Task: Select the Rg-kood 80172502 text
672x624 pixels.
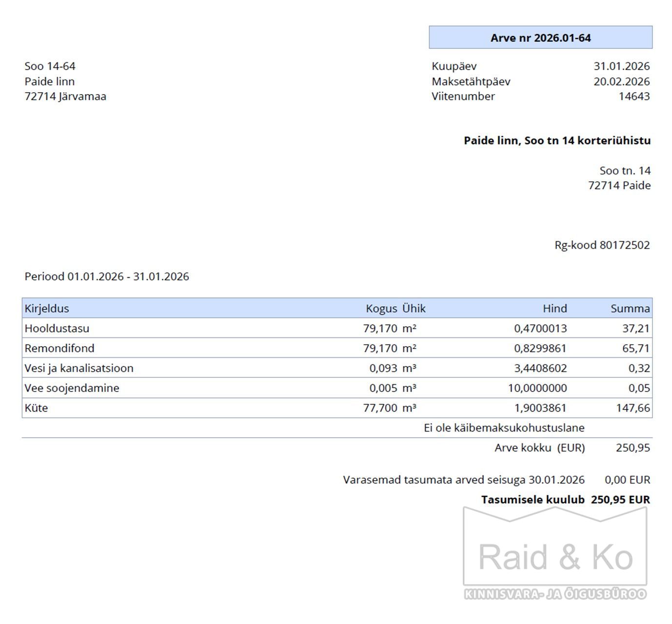Action: [602, 245]
